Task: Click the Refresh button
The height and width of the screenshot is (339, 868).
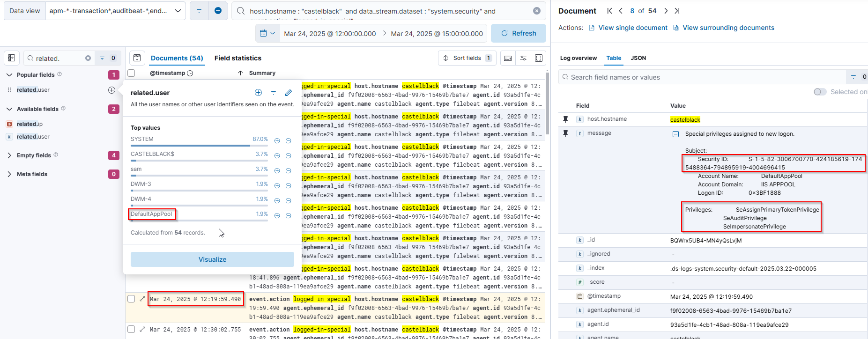Action: 519,33
